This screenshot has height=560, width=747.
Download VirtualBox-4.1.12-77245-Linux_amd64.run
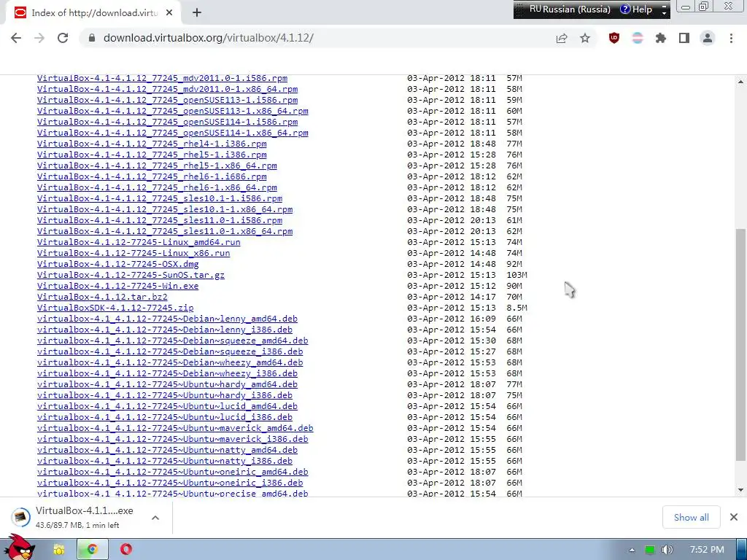pos(139,242)
